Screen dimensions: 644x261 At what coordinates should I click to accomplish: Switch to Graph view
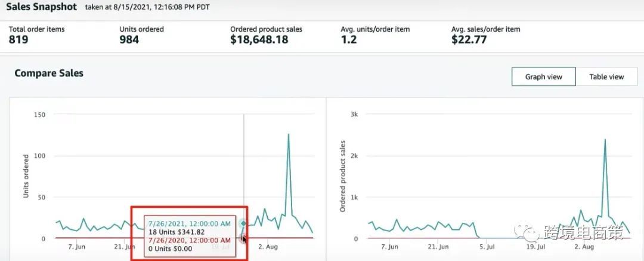click(543, 76)
